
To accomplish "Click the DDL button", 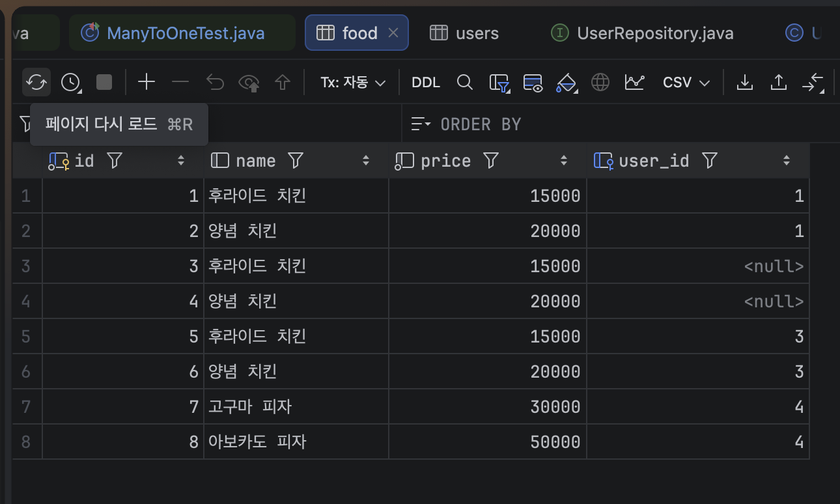I will point(426,83).
